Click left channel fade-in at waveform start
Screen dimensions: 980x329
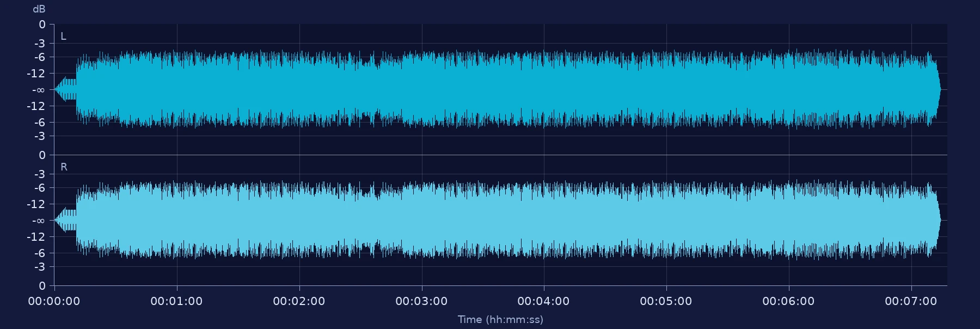pyautogui.click(x=65, y=89)
